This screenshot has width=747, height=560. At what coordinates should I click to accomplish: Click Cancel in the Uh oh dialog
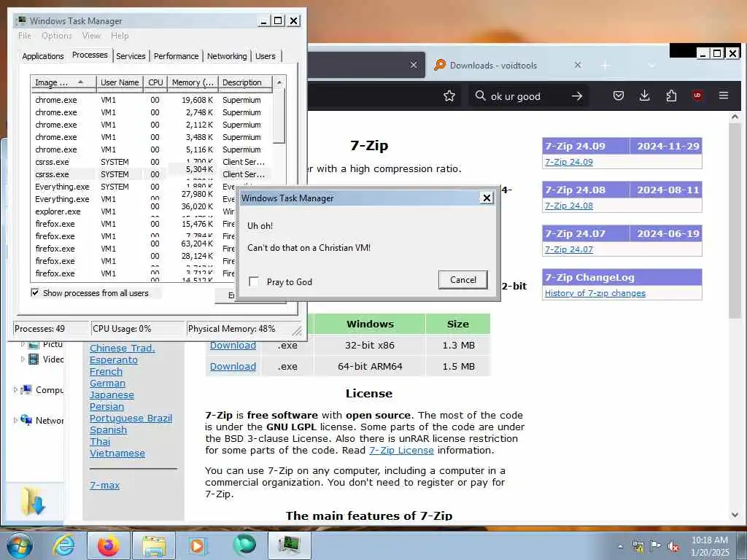462,279
